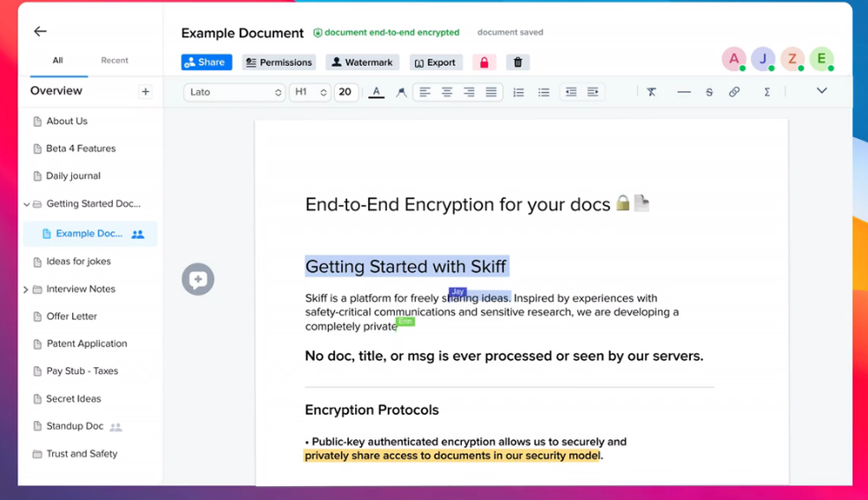868x500 pixels.
Task: Switch to the All tab
Action: [57, 61]
